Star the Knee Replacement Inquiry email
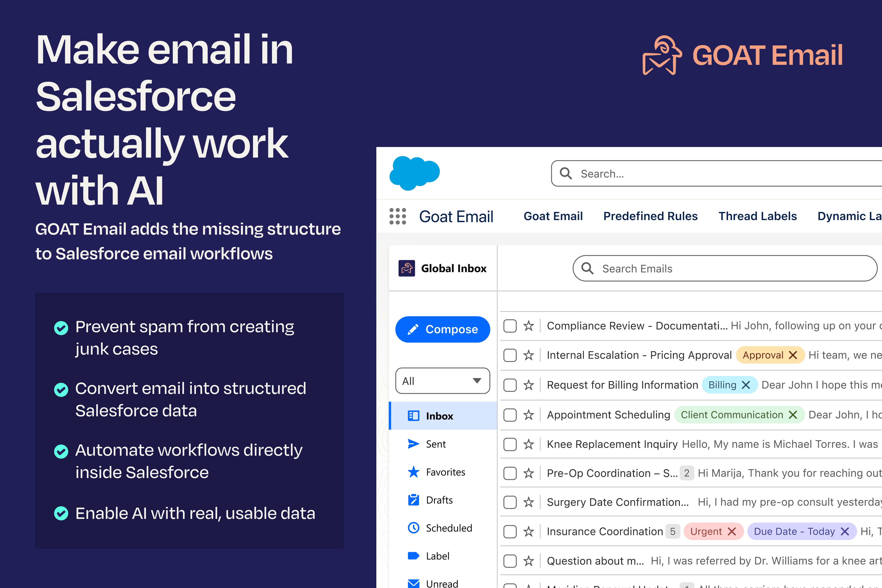882x588 pixels. click(529, 444)
